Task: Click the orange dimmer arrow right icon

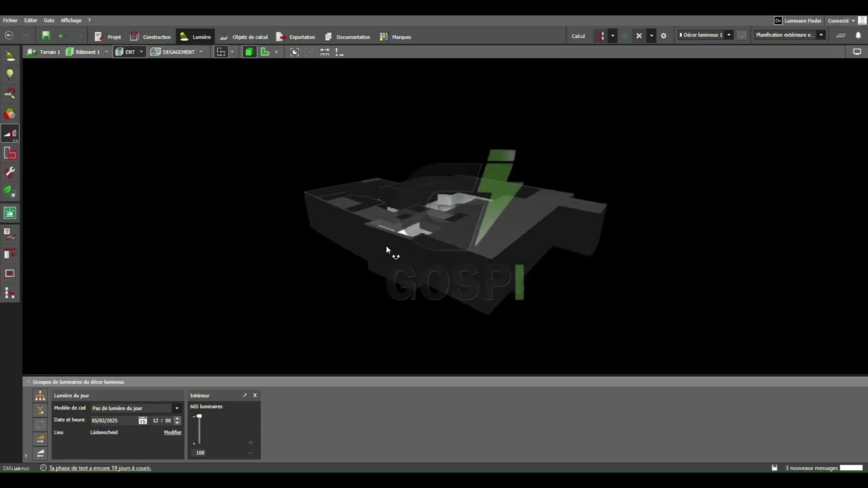Action: pyautogui.click(x=40, y=439)
